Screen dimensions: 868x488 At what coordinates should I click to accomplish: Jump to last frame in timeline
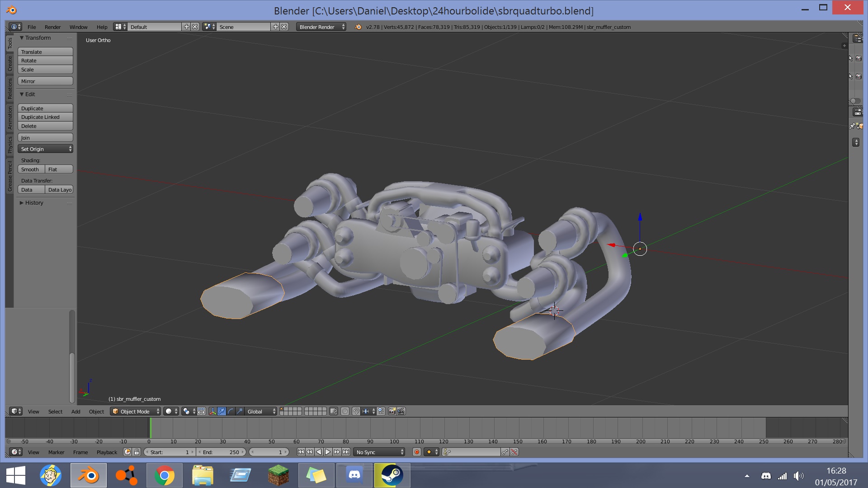click(x=346, y=452)
